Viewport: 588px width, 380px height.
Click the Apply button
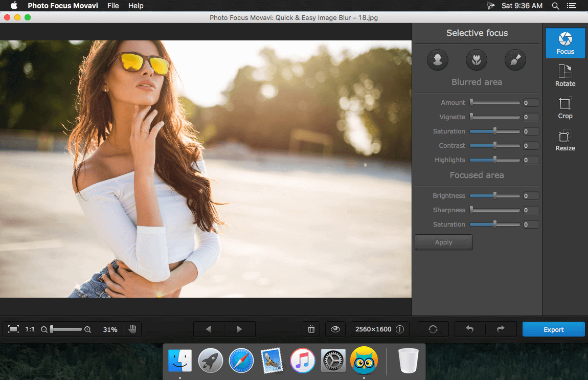coord(444,242)
